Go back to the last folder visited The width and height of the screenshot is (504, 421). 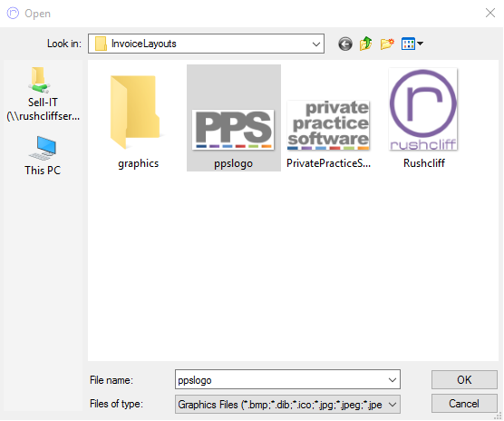344,44
